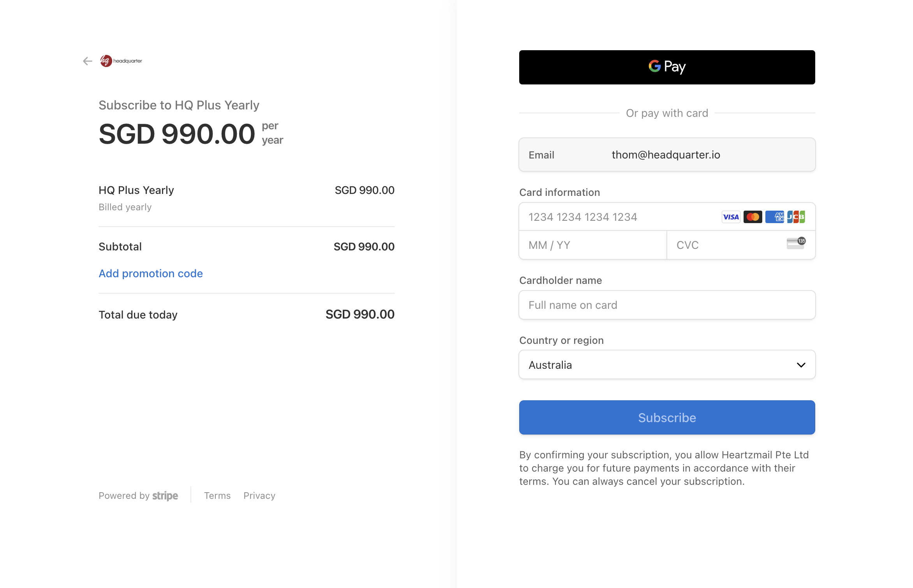Click the Email field
Image resolution: width=913 pixels, height=588 pixels.
coord(667,155)
